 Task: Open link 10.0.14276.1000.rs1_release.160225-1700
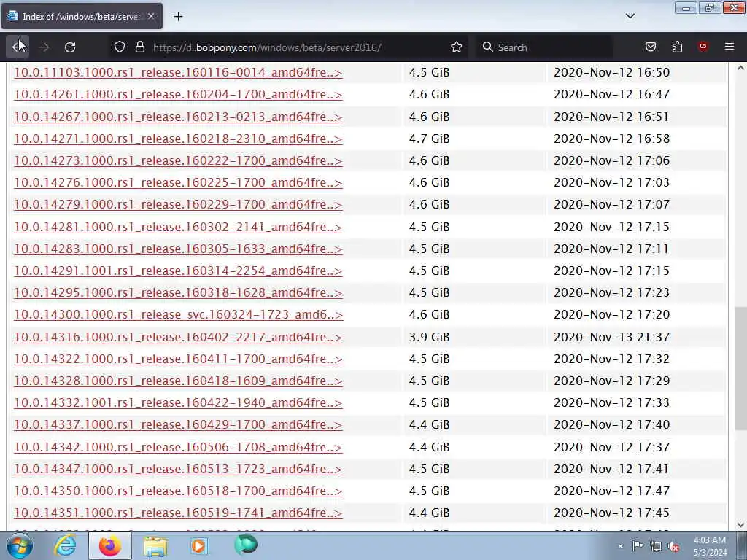click(x=178, y=182)
